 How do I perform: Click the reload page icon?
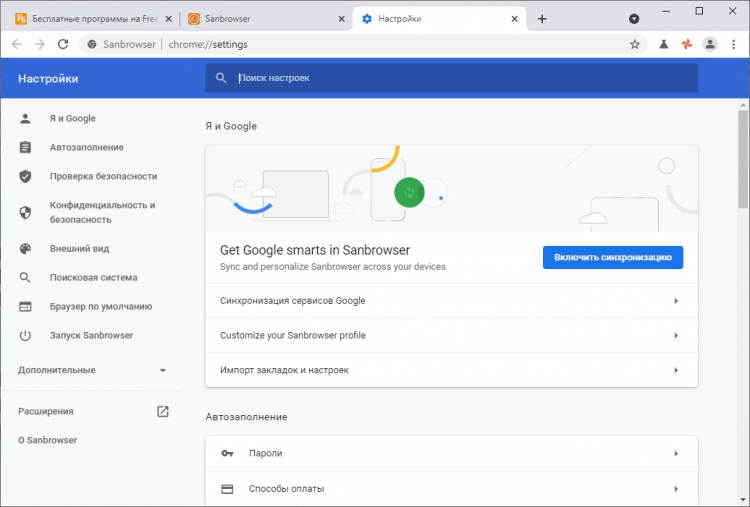tap(63, 44)
